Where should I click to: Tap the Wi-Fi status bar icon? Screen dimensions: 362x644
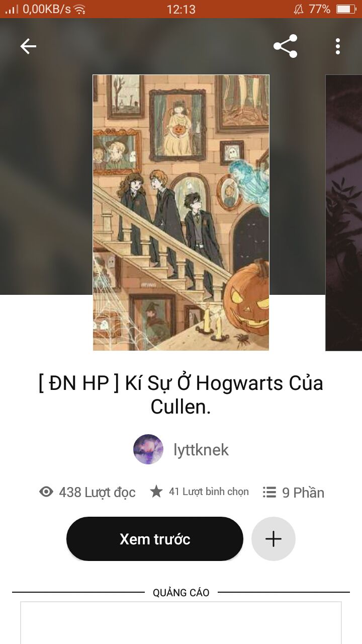pos(79,9)
